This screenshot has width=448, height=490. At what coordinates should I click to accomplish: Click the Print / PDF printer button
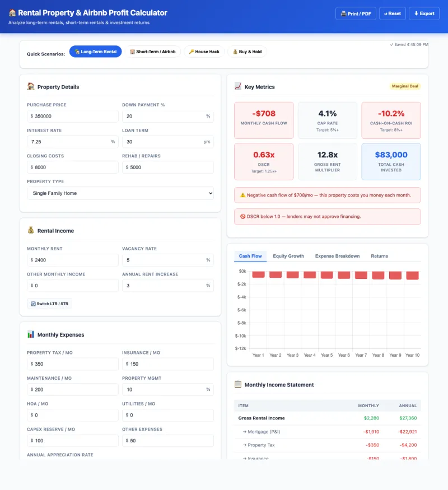(355, 13)
